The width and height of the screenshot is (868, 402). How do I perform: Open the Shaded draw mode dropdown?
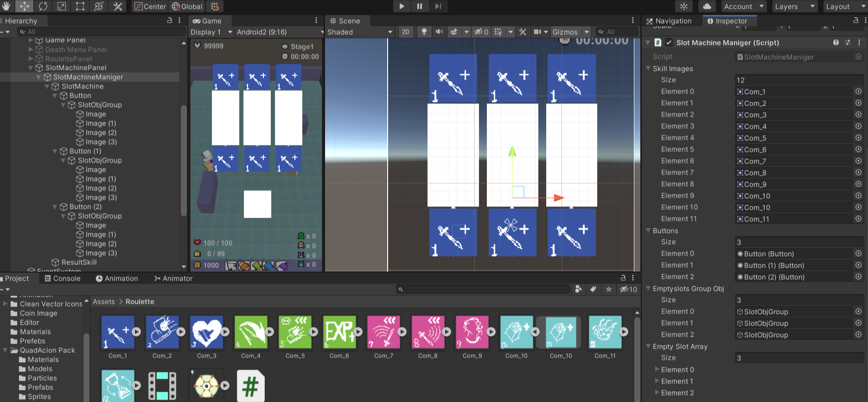[360, 32]
